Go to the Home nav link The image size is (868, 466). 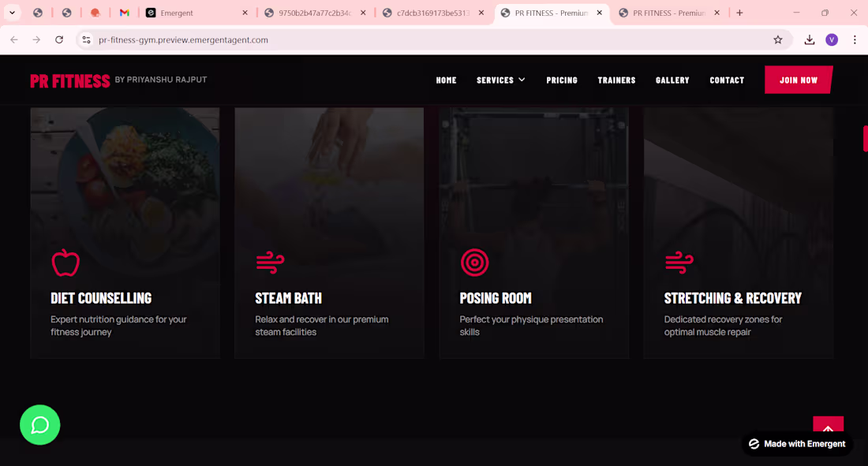coord(446,80)
